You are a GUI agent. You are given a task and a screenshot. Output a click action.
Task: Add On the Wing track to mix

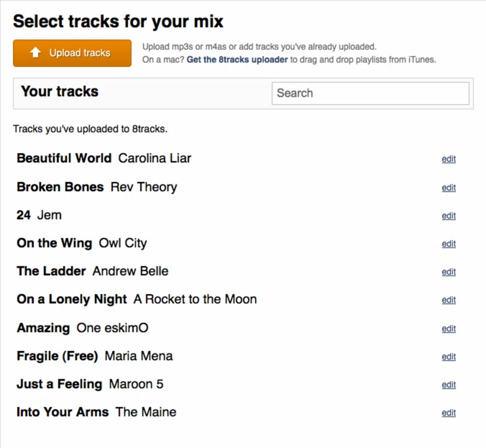click(54, 243)
